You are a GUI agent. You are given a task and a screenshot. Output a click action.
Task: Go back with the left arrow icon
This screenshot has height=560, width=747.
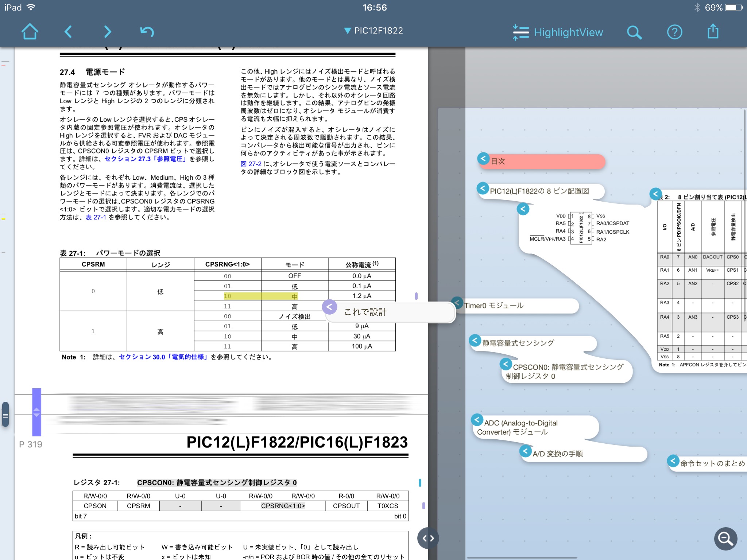pos(68,32)
